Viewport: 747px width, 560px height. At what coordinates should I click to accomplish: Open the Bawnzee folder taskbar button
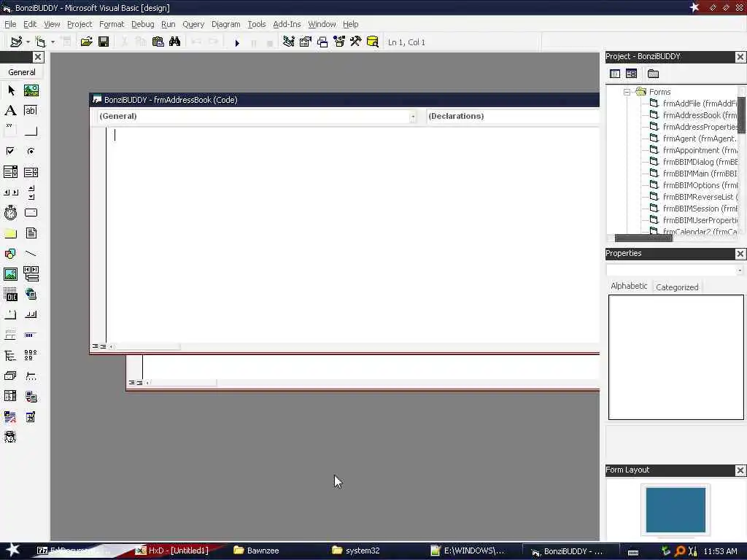tap(256, 551)
